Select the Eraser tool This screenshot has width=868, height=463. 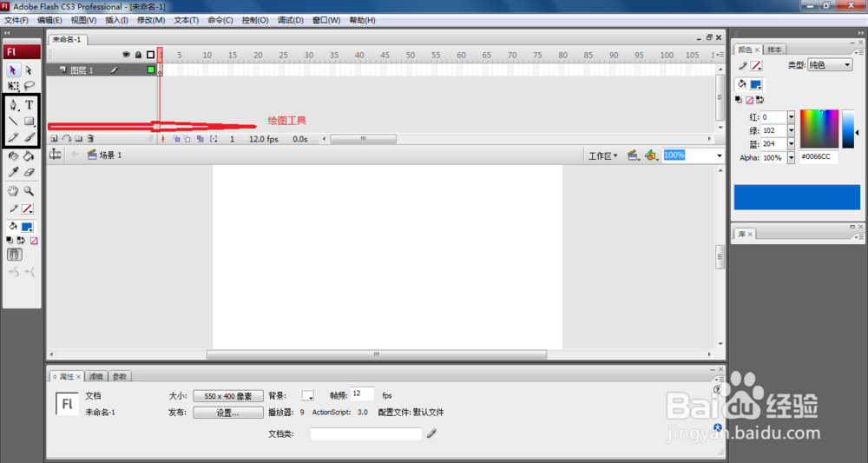[30, 172]
